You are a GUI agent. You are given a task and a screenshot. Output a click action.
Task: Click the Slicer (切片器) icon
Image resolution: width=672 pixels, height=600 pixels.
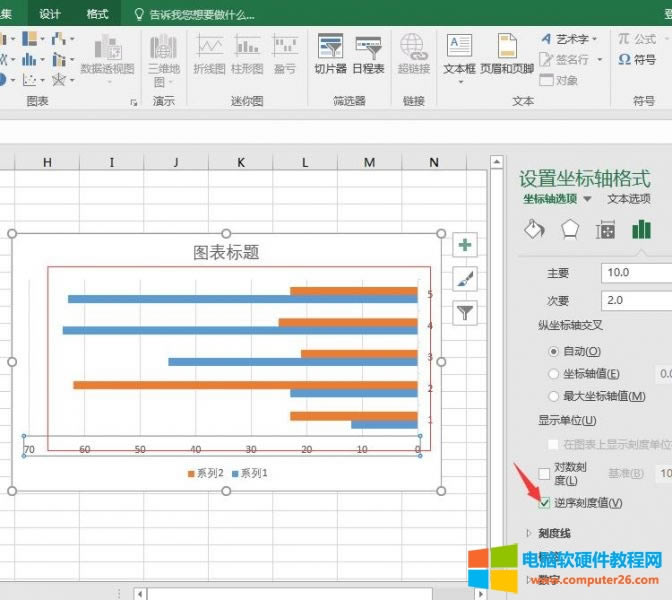click(x=330, y=48)
